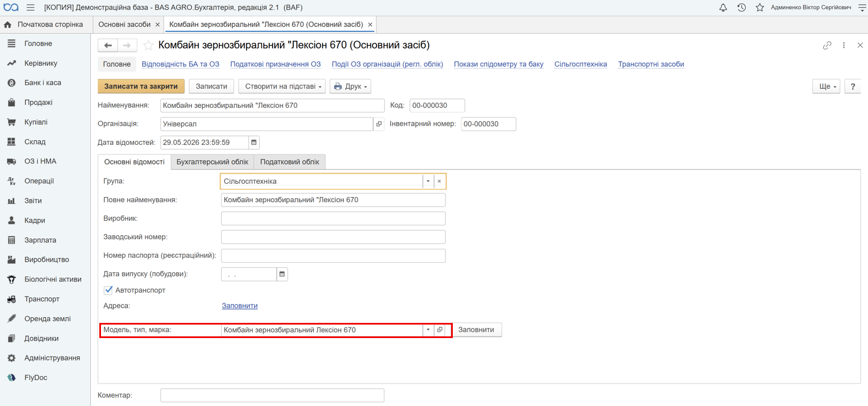
Task: Open notifications bell icon
Action: coord(723,7)
